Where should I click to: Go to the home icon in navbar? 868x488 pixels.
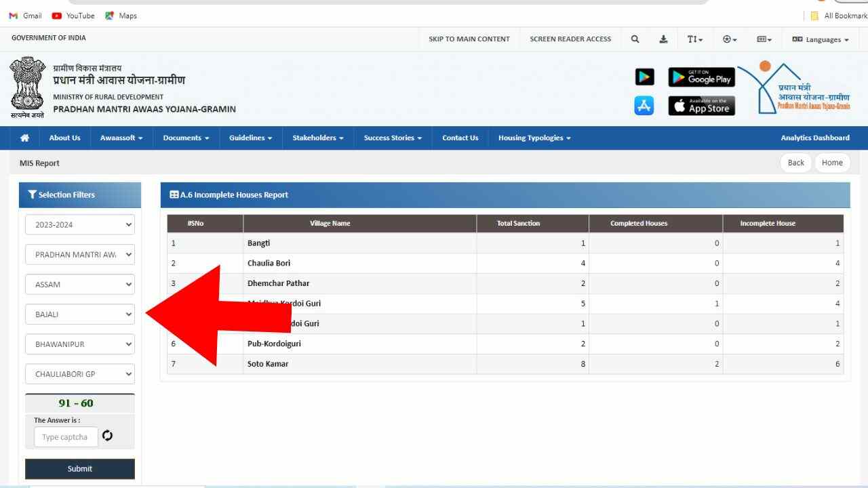[x=25, y=138]
